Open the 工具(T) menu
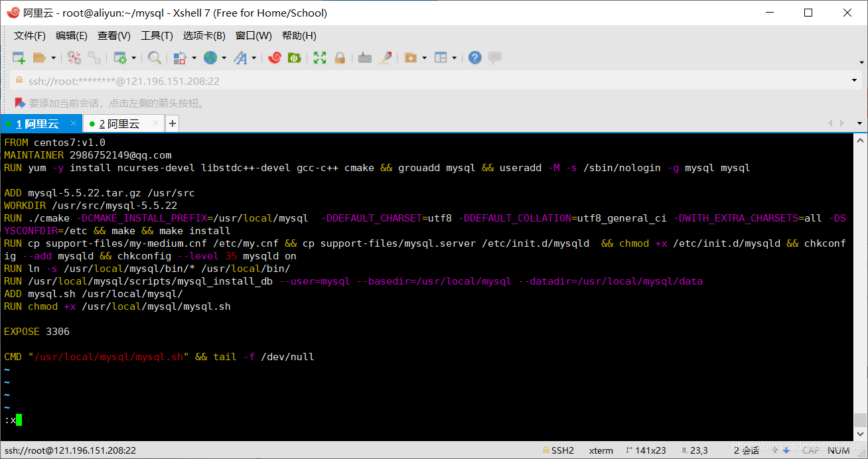Image resolution: width=868 pixels, height=459 pixels. pyautogui.click(x=157, y=35)
